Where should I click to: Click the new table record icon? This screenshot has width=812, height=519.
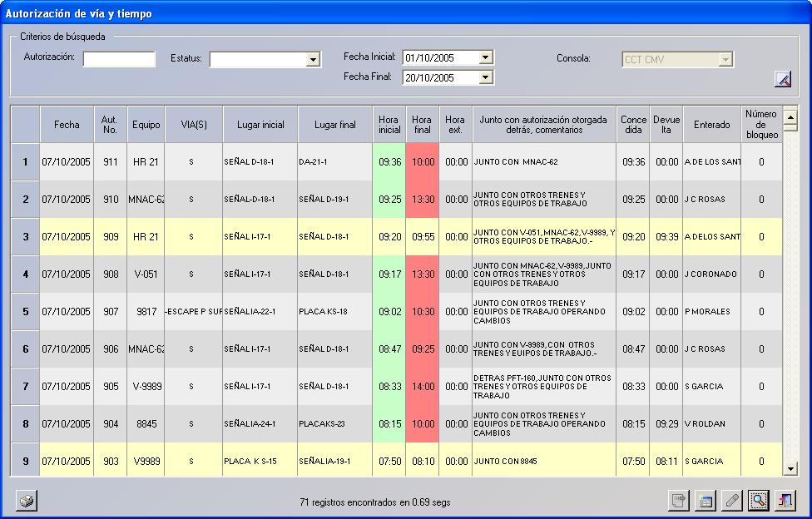[x=706, y=501]
